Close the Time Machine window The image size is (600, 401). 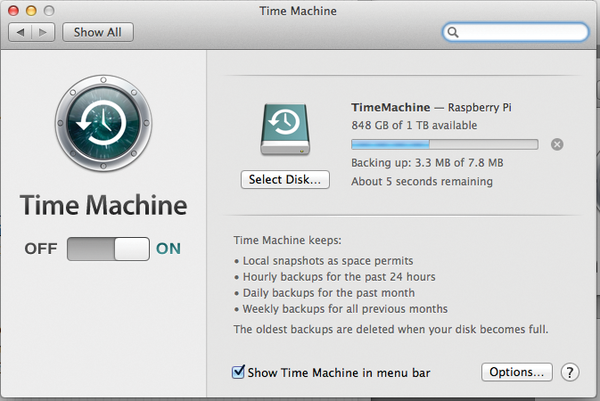point(13,11)
